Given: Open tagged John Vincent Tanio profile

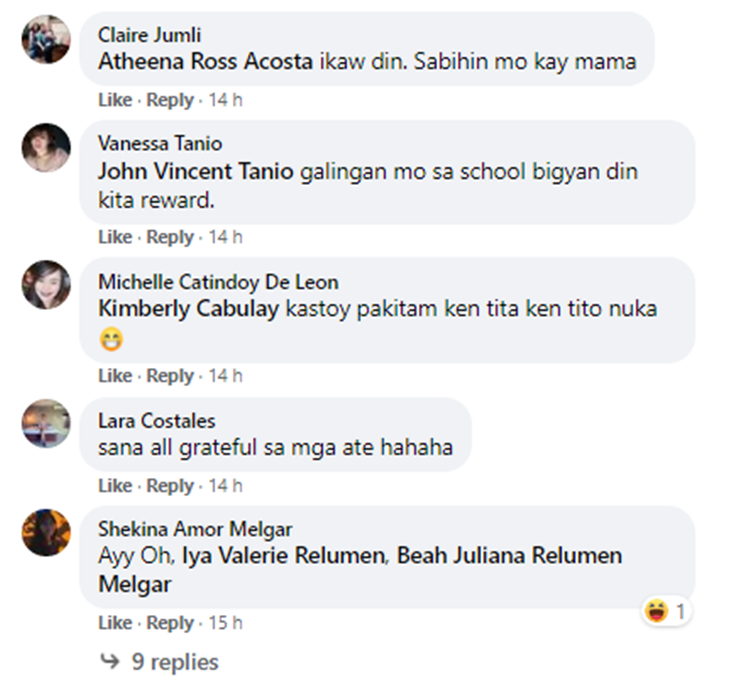Looking at the screenshot, I should point(196,172).
